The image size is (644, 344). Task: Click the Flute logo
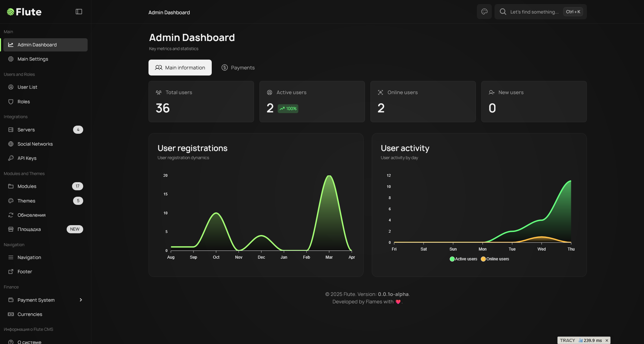pos(24,12)
